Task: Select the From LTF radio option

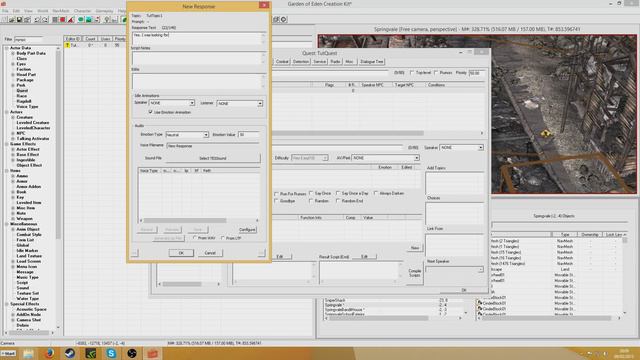Action: coord(222,238)
